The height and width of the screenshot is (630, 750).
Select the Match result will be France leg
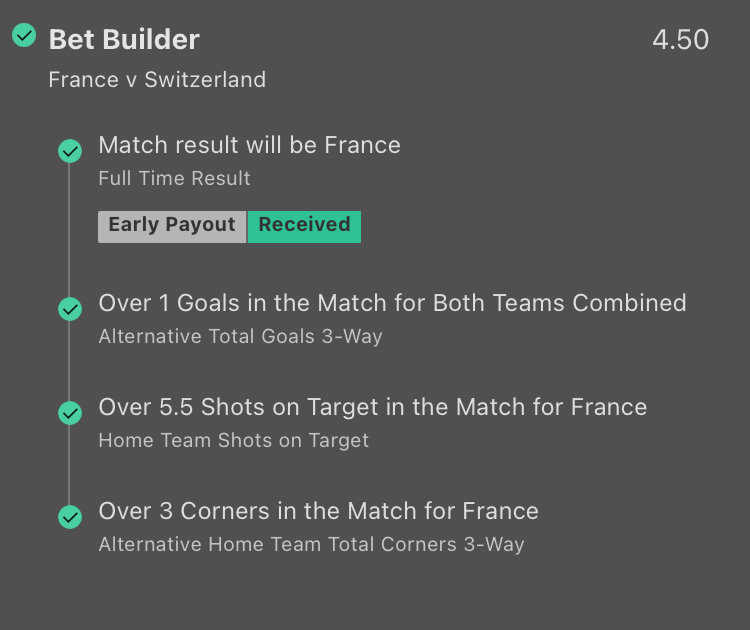(249, 145)
